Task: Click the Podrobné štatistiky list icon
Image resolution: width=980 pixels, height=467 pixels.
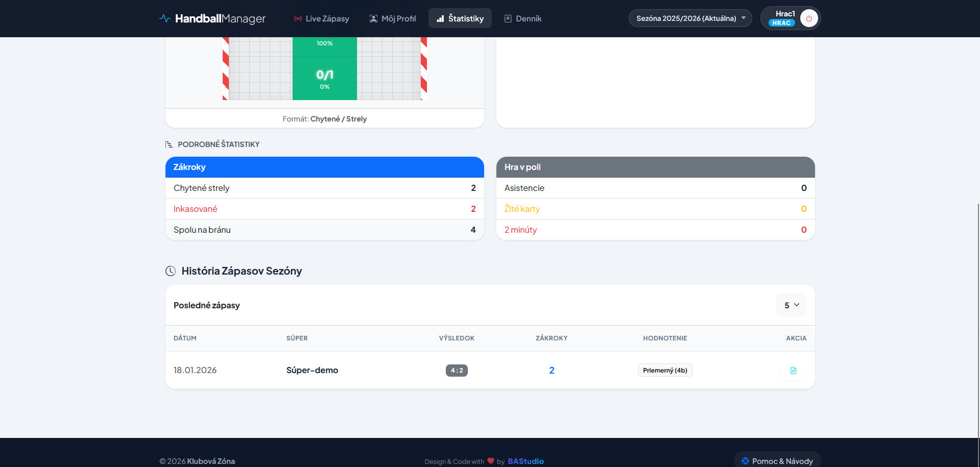Action: (169, 144)
